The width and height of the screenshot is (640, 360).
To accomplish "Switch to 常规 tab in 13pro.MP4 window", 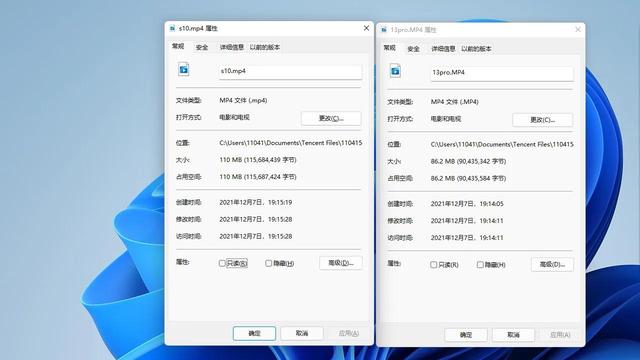I will pos(389,48).
